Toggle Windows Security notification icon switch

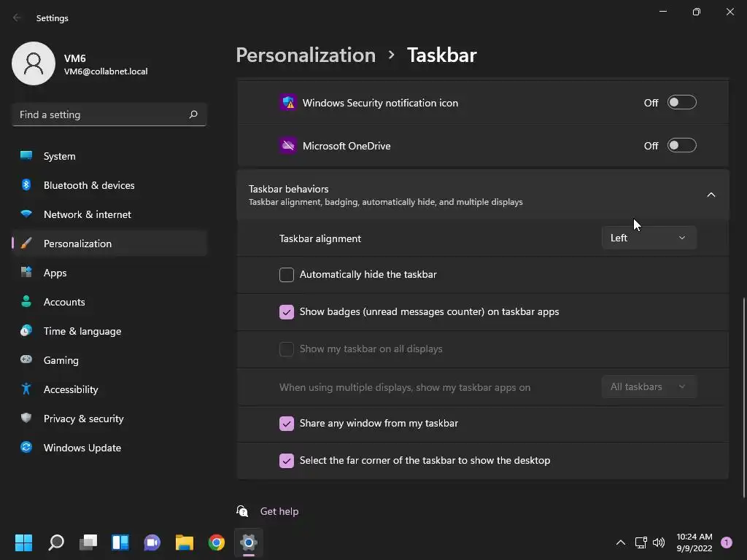(x=682, y=102)
